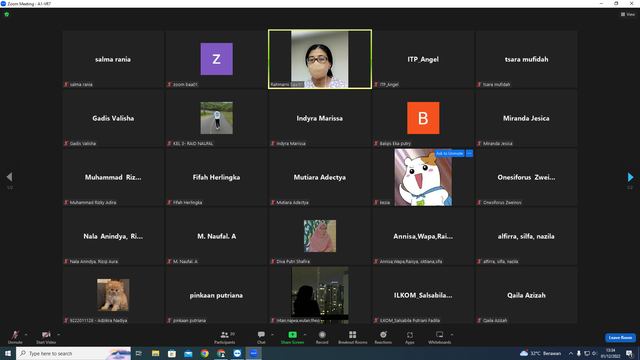Click the green encryption shield icon
Image resolution: width=640 pixels, height=360 pixels.
click(7, 14)
